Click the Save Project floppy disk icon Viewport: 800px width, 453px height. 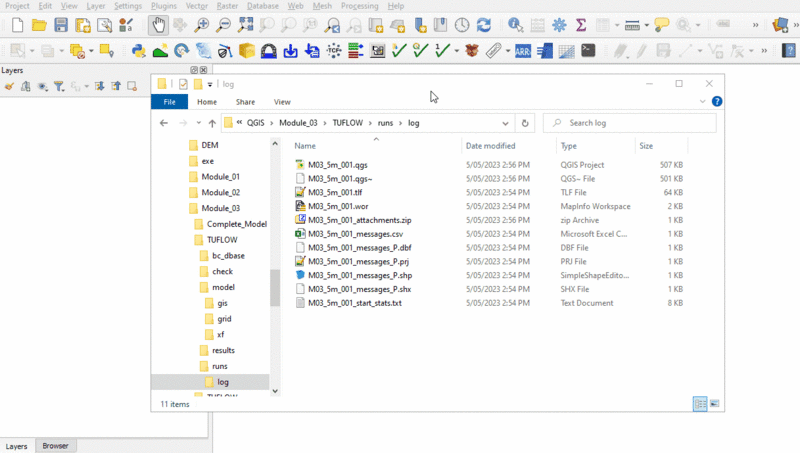point(61,24)
